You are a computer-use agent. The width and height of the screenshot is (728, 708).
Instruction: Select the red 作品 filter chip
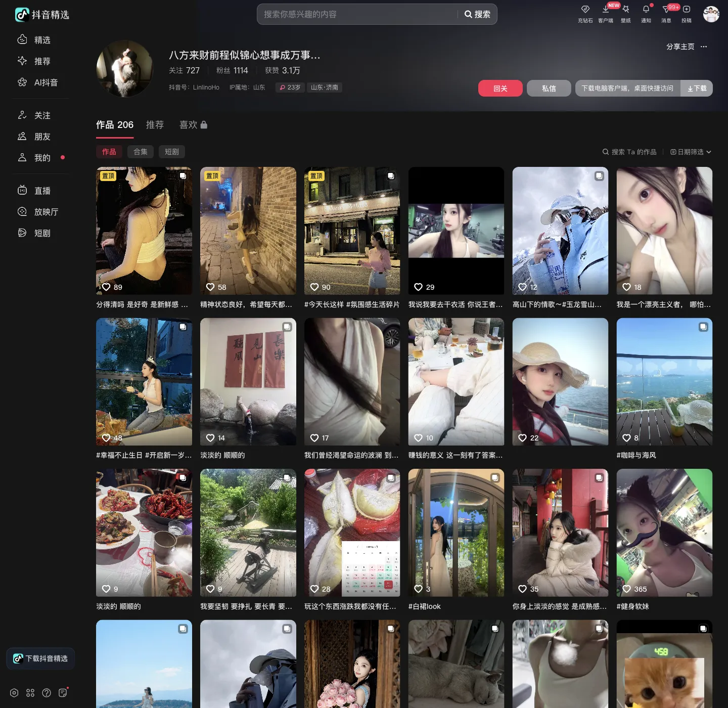[x=109, y=152]
